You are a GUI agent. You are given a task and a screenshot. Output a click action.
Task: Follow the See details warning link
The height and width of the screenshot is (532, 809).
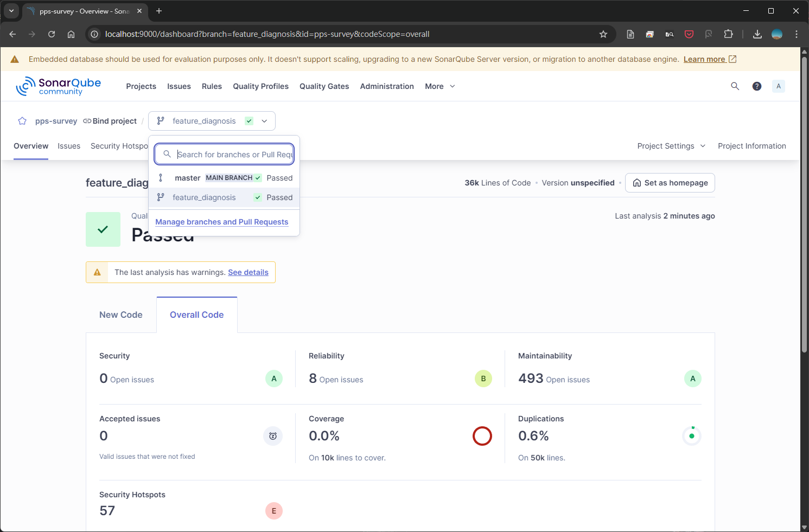pyautogui.click(x=248, y=272)
